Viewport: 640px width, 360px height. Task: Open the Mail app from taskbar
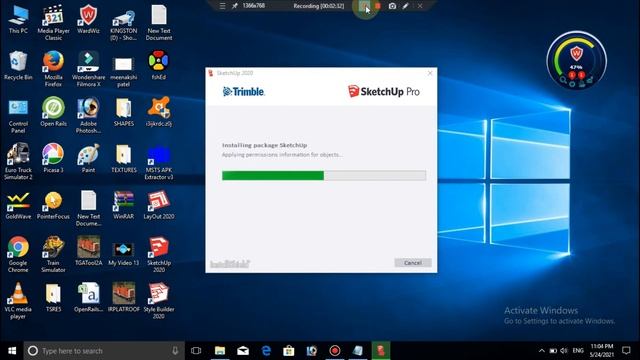(x=243, y=351)
